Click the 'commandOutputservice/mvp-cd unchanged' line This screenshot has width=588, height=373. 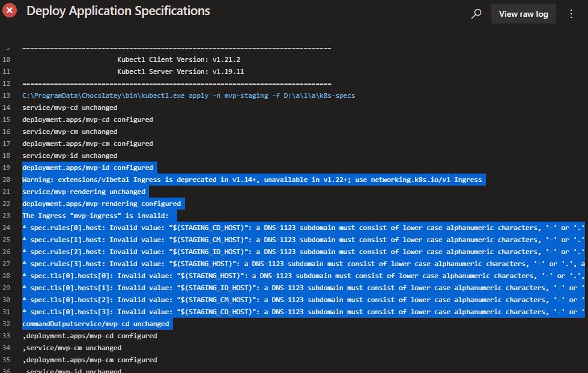click(x=96, y=323)
